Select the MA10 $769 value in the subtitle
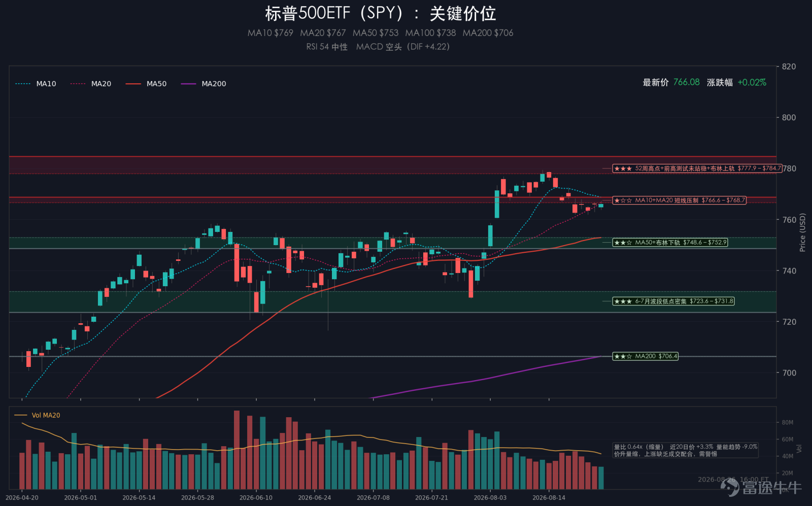The image size is (812, 506). point(270,33)
